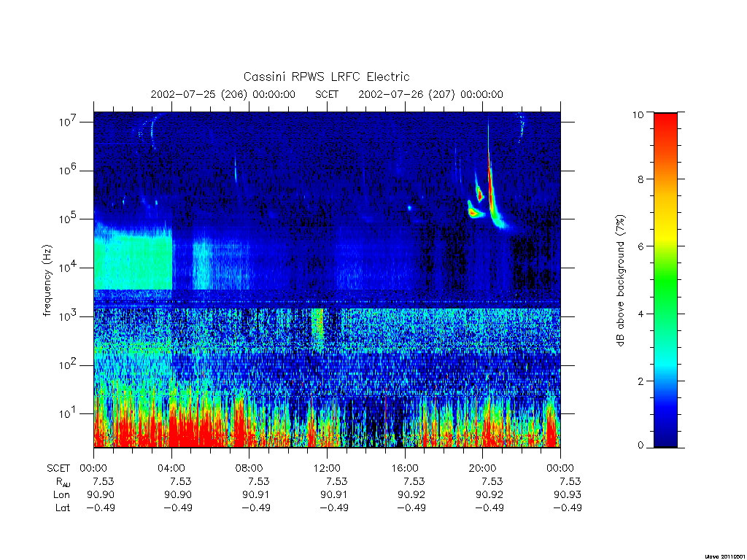The height and width of the screenshot is (560, 747).
Task: Click the colorbar tick label '10'
Action: (x=638, y=114)
